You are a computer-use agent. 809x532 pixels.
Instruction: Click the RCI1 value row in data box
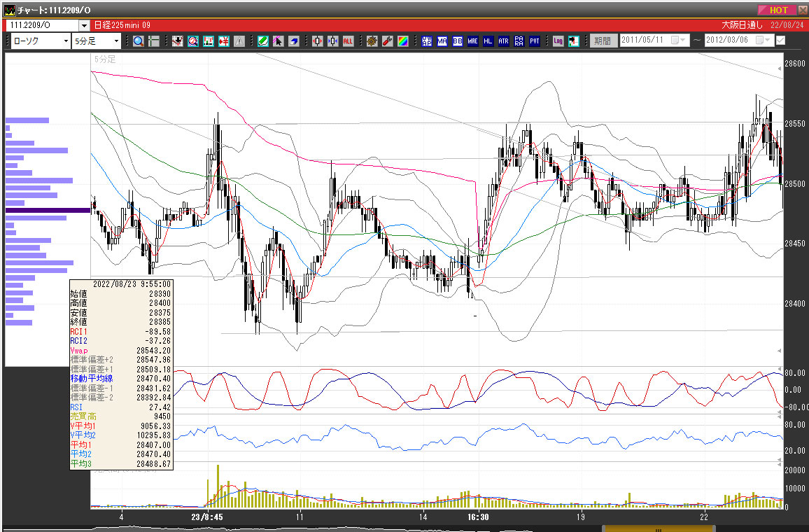tap(121, 332)
